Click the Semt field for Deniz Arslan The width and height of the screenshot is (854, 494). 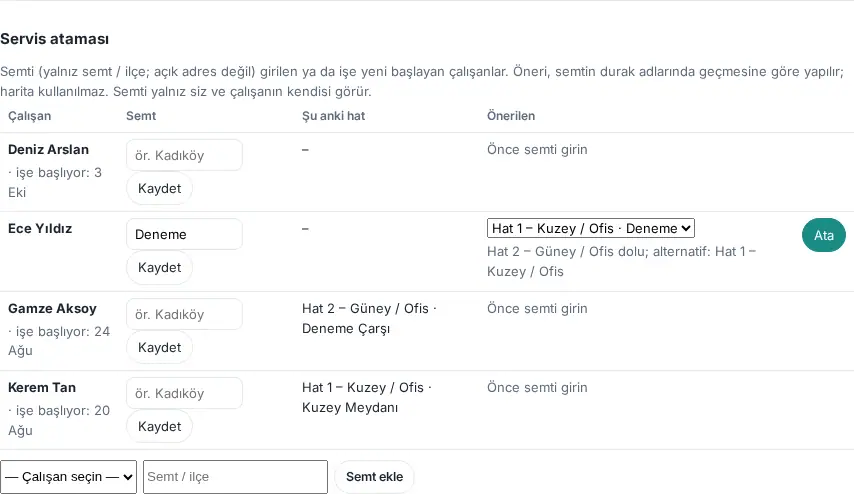tap(184, 155)
